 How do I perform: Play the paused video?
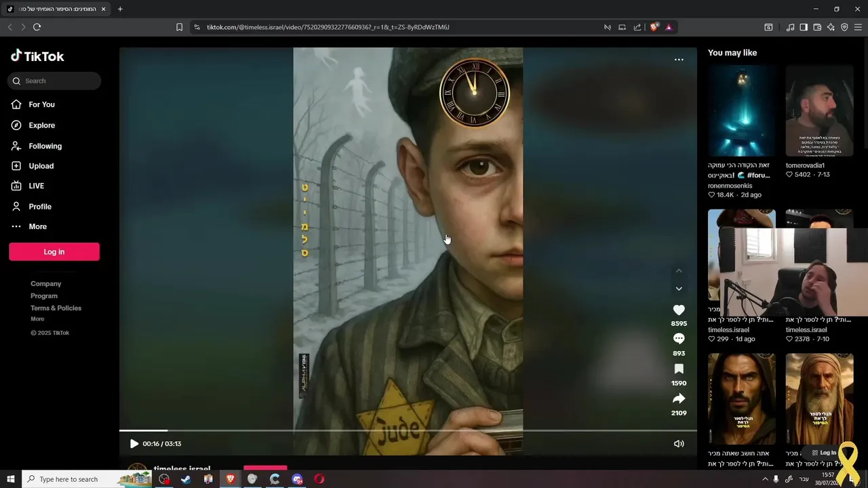coord(134,444)
